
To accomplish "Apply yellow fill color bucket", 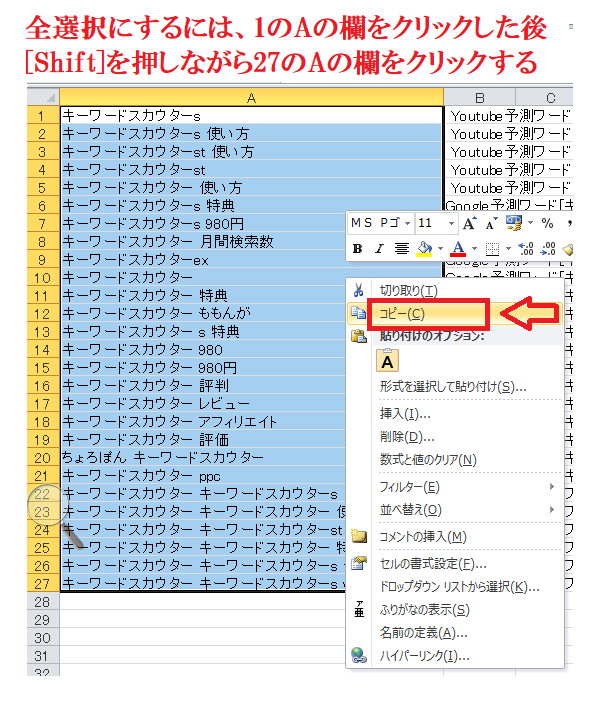I will pyautogui.click(x=424, y=249).
